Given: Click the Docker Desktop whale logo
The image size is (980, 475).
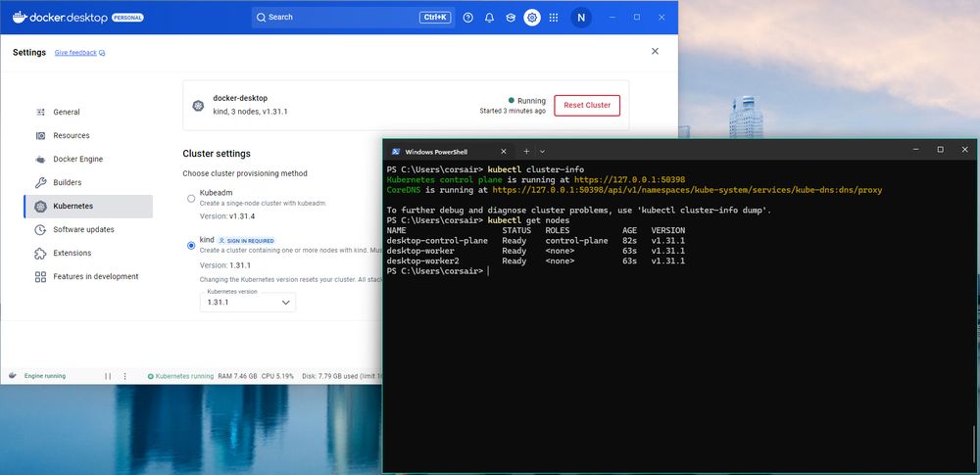Looking at the screenshot, I should coord(20,18).
